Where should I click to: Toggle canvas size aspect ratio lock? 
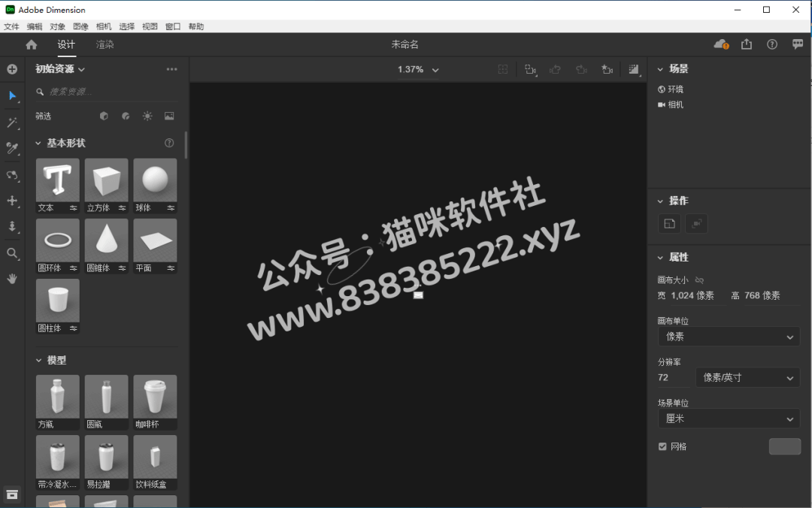pos(700,280)
